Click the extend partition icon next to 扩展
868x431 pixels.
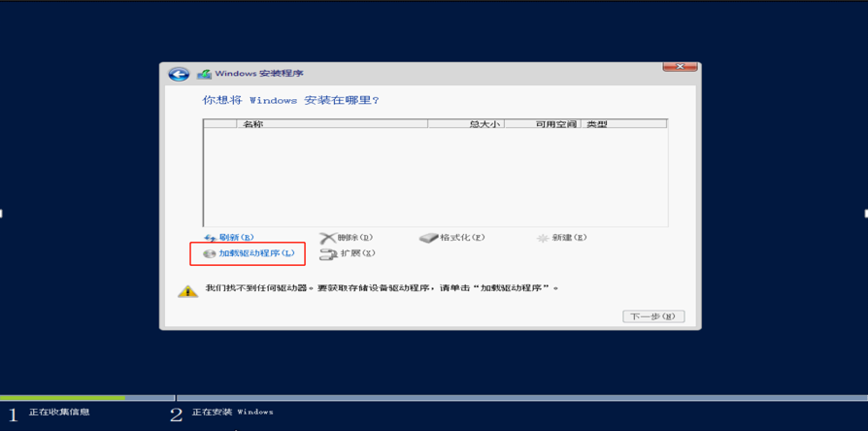(x=329, y=254)
